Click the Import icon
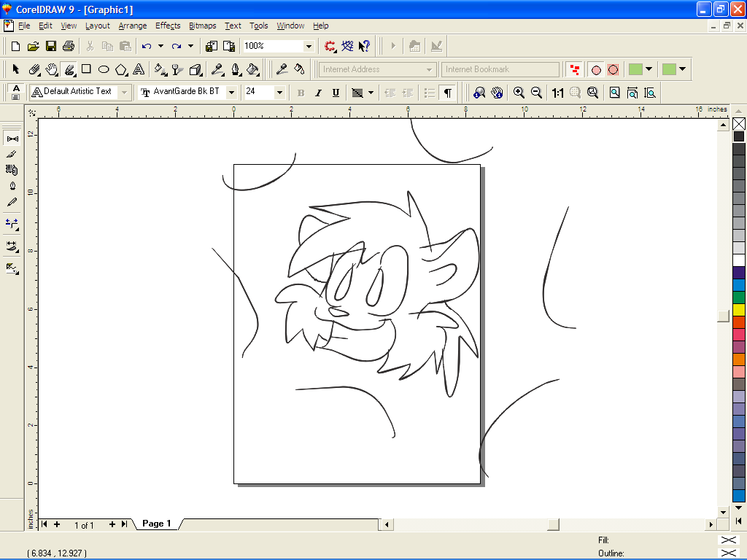 212,46
